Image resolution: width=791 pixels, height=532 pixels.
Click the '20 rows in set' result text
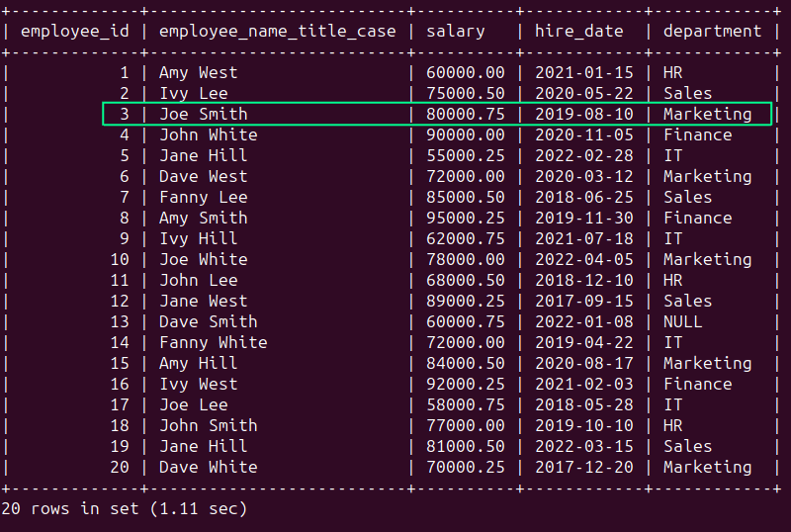point(124,509)
